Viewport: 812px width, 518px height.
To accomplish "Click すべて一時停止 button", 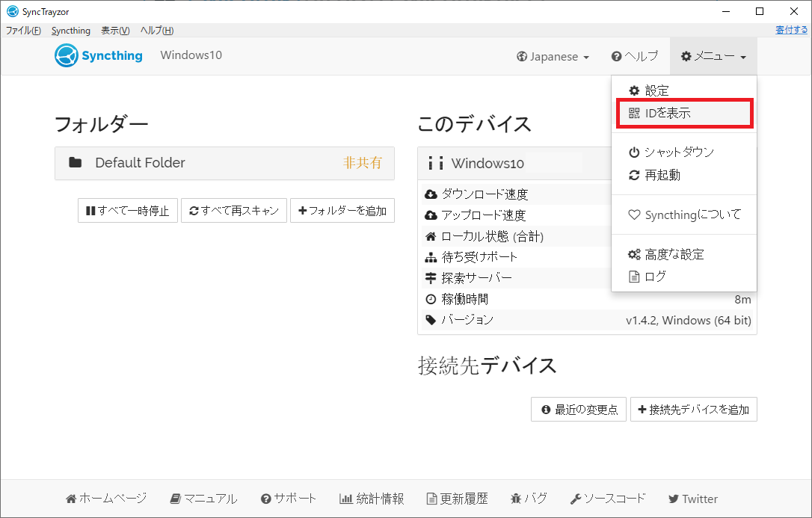I will (128, 211).
